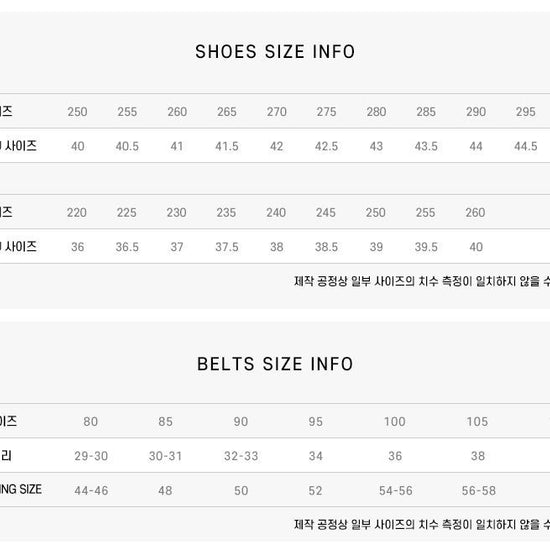550x550 pixels.
Task: Click the BELTS SIZE INFO heading
Action: pos(275,364)
